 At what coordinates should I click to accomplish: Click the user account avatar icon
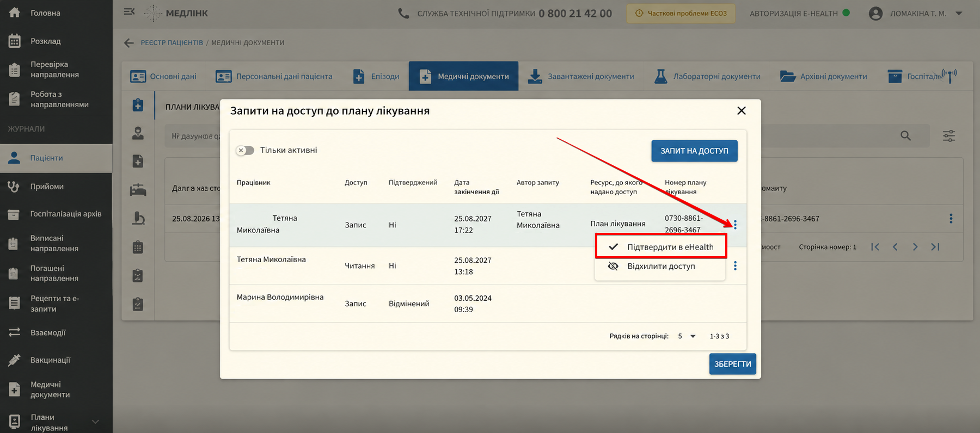875,14
